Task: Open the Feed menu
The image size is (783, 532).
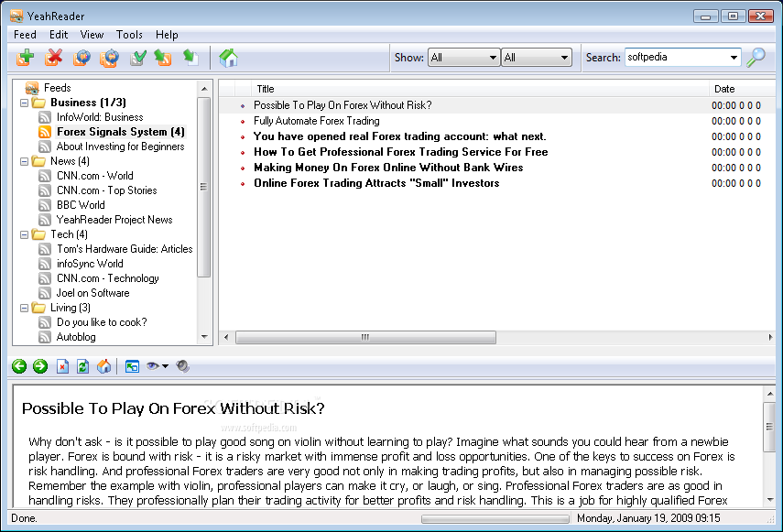Action: 25,35
